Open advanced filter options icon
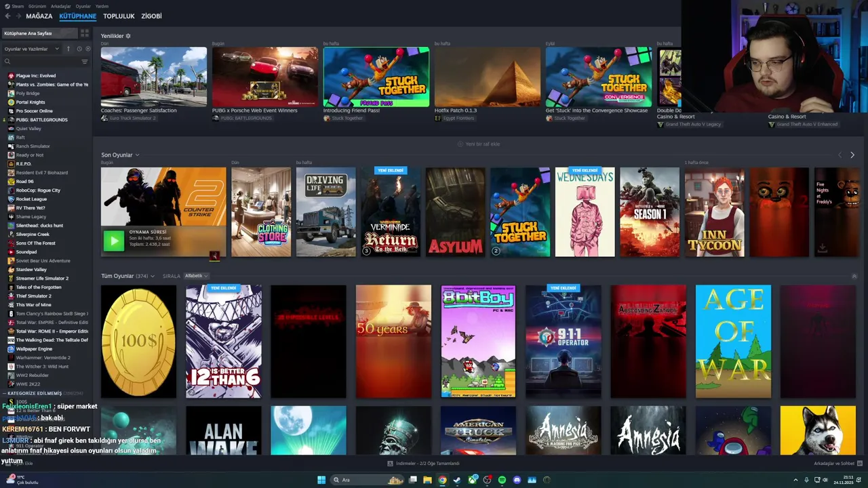Viewport: 868px width, 488px height. [85, 62]
